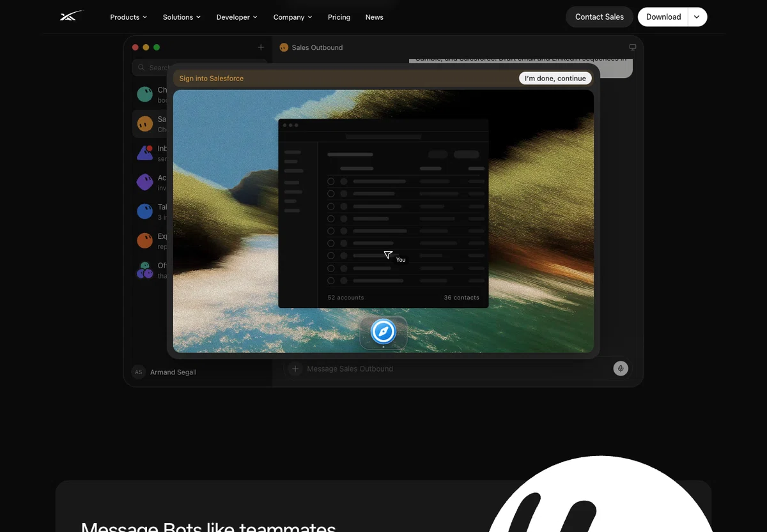
Task: Expand the Company menu
Action: (x=293, y=17)
